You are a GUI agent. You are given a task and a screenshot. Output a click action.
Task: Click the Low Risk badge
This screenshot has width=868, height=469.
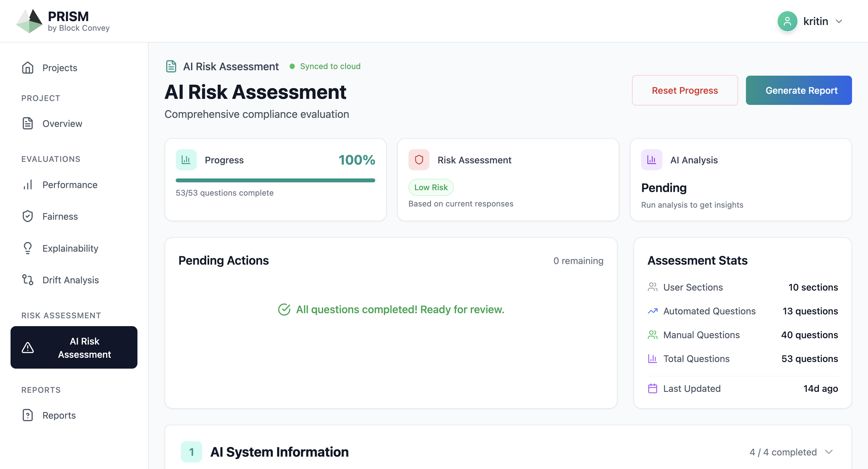[x=431, y=187]
